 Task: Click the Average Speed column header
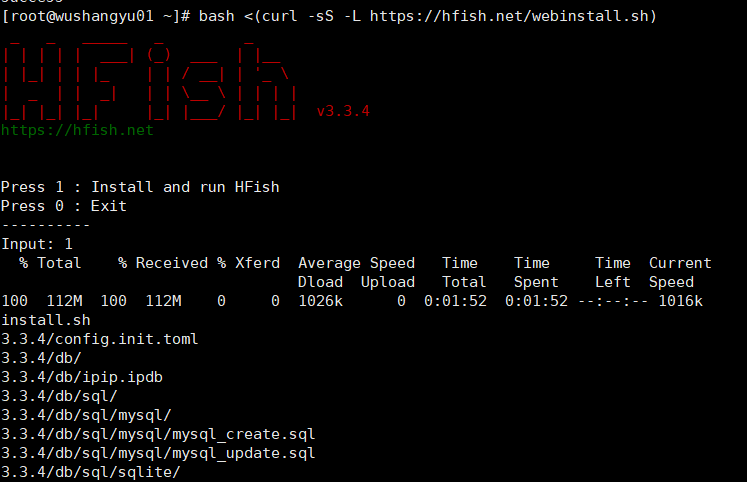[x=356, y=263]
